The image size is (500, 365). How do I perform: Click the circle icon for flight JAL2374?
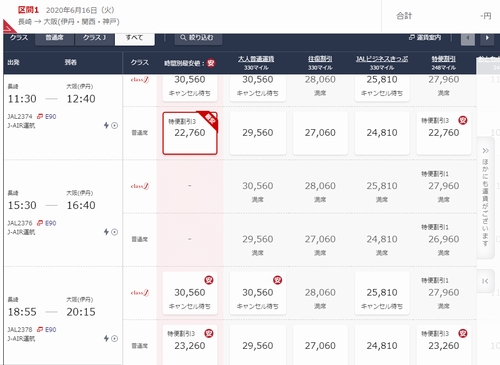coord(114,125)
